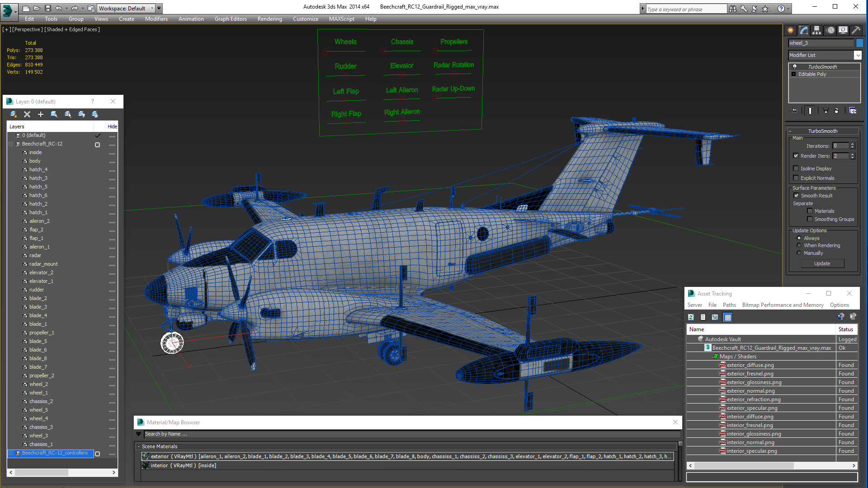This screenshot has height=488, width=868.
Task: Remove modifier with the trash can icon
Action: [837, 111]
